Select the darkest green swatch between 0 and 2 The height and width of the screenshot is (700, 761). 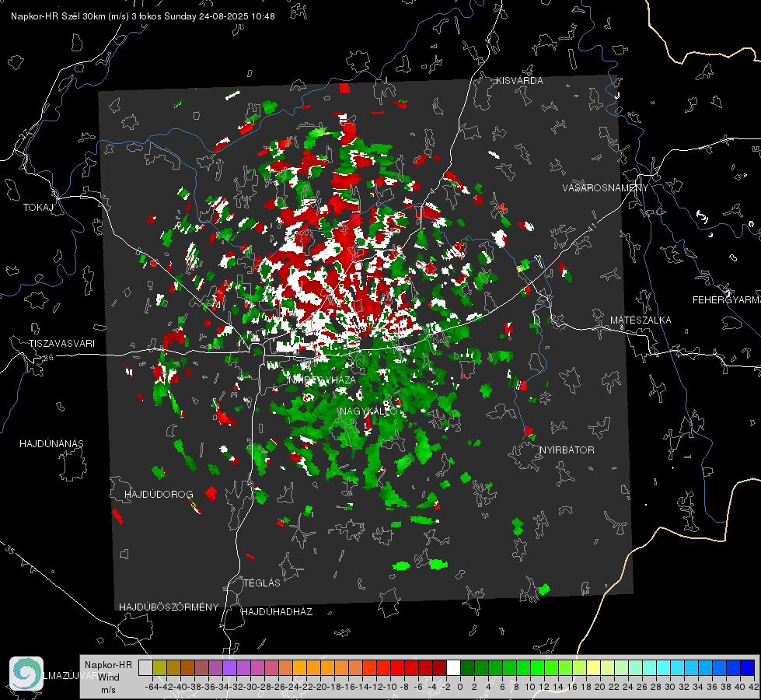[x=467, y=667]
